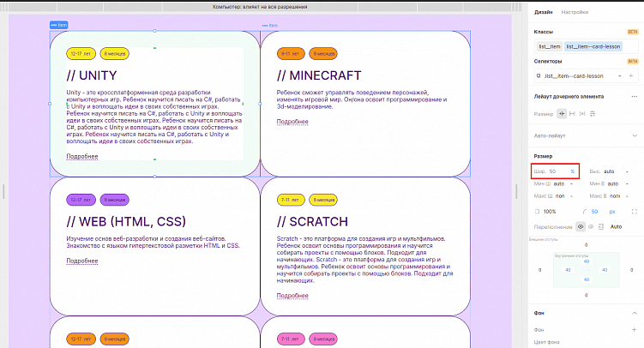Viewport: 644px width, 348px height.
Task: Click the // UNITY heading
Action: [92, 75]
